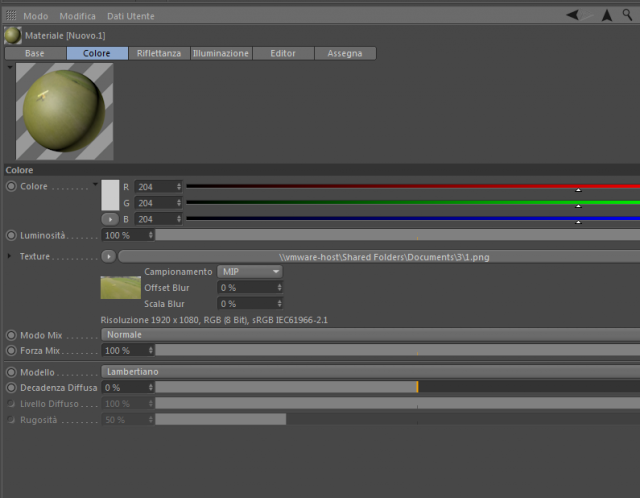Click the grip dots icon beside Modo
The width and height of the screenshot is (640, 498).
click(x=11, y=16)
